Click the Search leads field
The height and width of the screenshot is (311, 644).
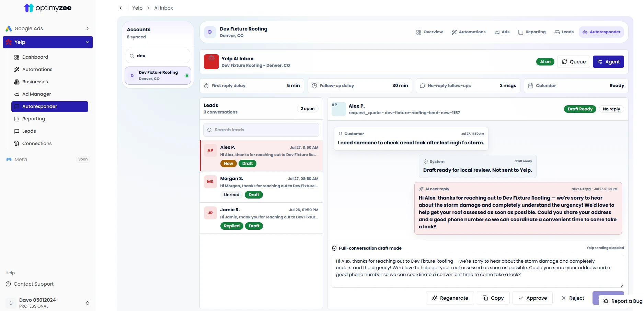tap(261, 130)
